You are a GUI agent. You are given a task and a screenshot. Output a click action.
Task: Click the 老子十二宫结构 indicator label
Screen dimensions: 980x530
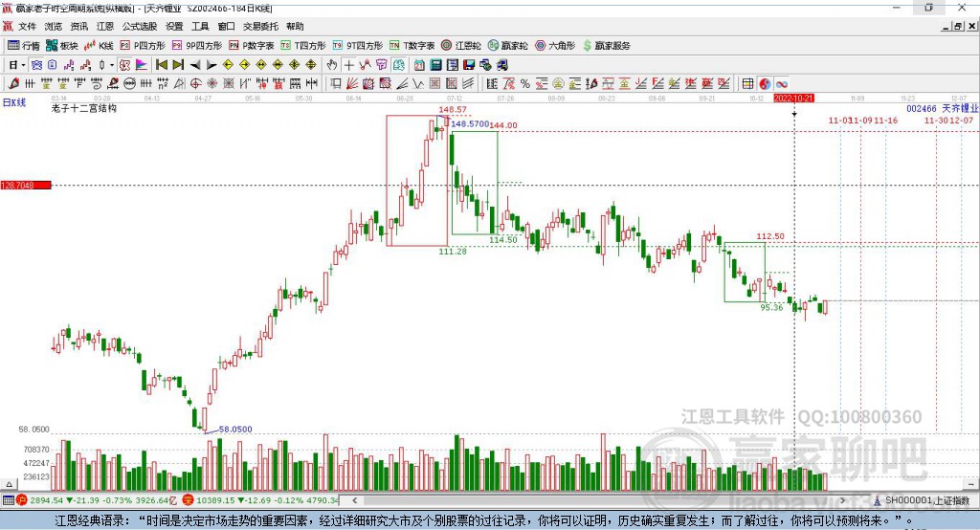(x=84, y=109)
